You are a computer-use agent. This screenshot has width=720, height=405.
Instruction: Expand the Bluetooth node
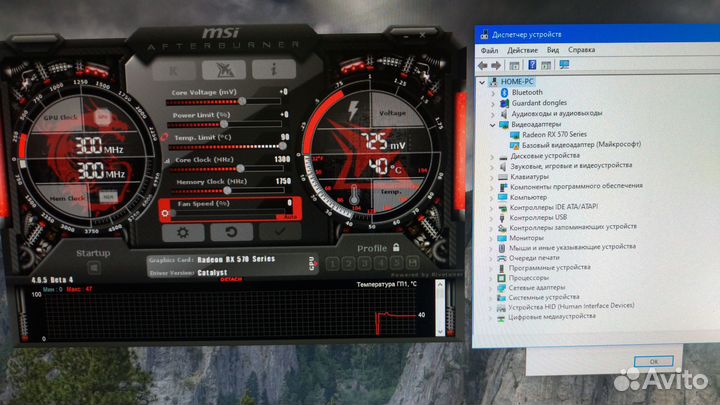point(493,93)
